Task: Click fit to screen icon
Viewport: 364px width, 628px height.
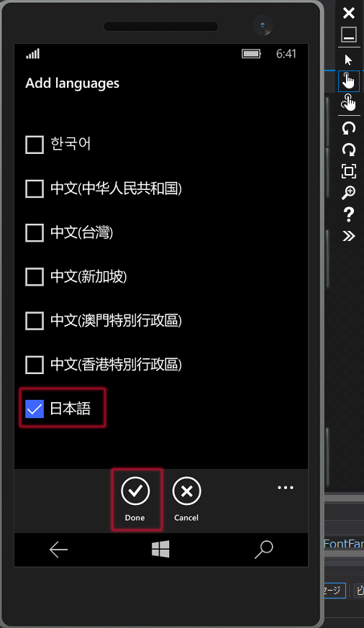Action: (349, 171)
